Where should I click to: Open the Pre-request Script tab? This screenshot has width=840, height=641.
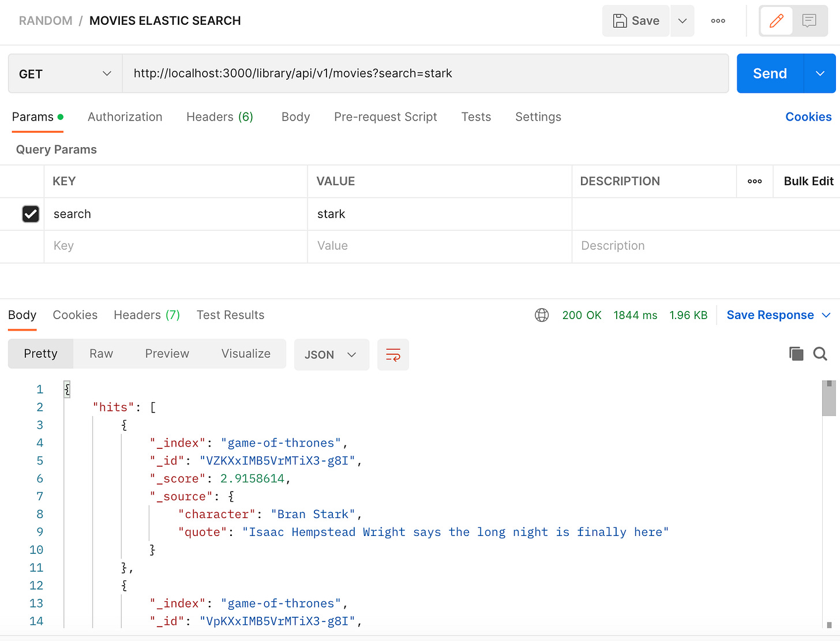coord(385,117)
